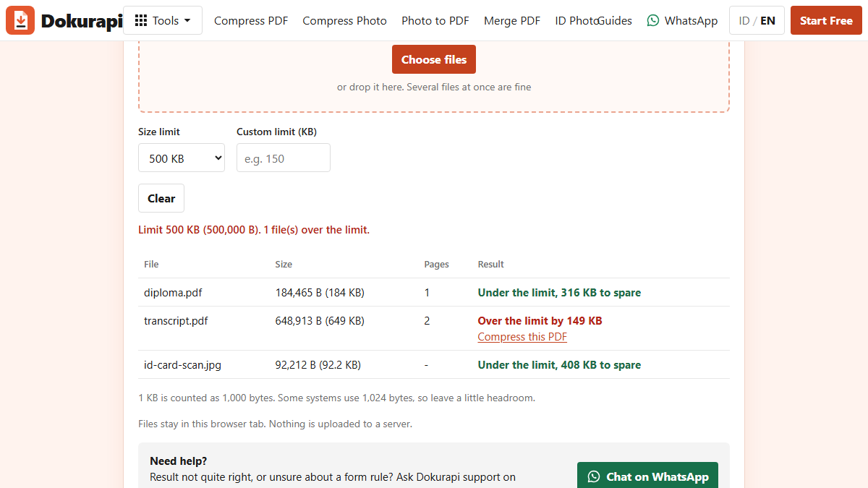The width and height of the screenshot is (868, 488).
Task: Click the id-card-scan.jpg file name
Action: tap(182, 365)
